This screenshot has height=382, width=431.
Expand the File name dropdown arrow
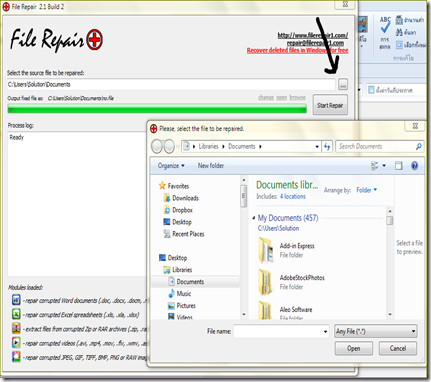point(325,331)
